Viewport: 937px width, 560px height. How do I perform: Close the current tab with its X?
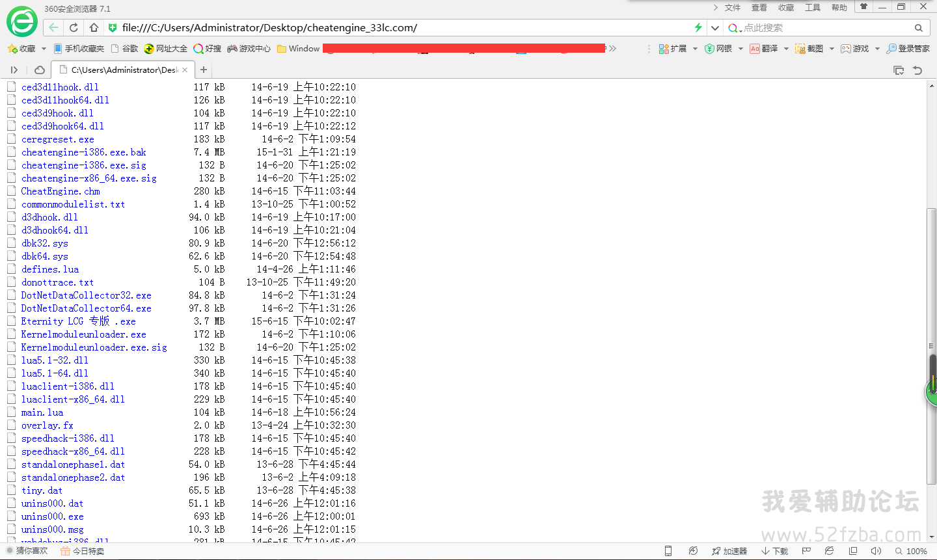185,70
